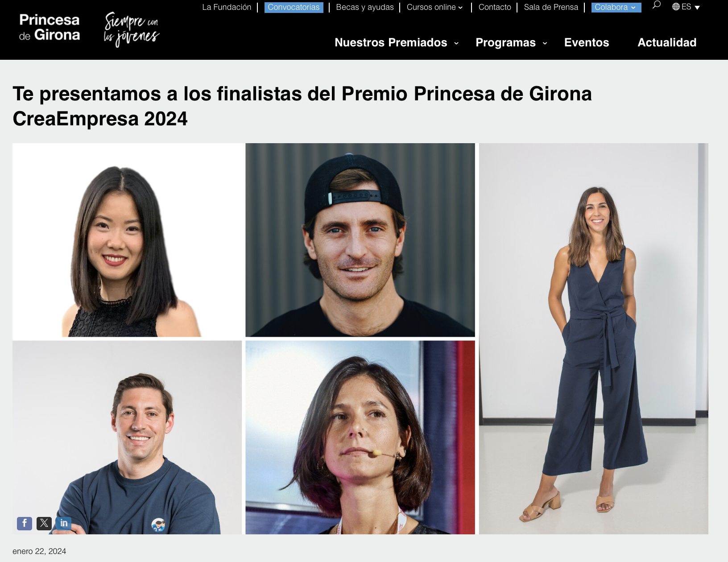Share article on LinkedIn
This screenshot has width=728, height=562.
pos(64,523)
